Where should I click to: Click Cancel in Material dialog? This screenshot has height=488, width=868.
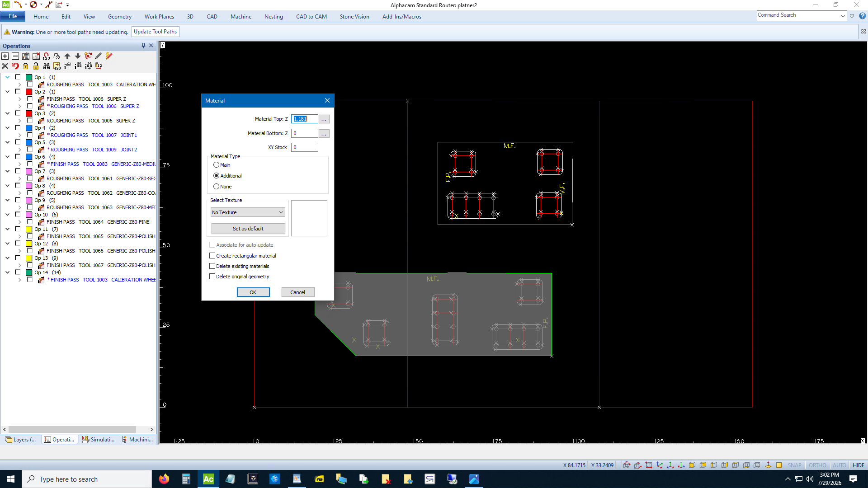click(x=297, y=292)
